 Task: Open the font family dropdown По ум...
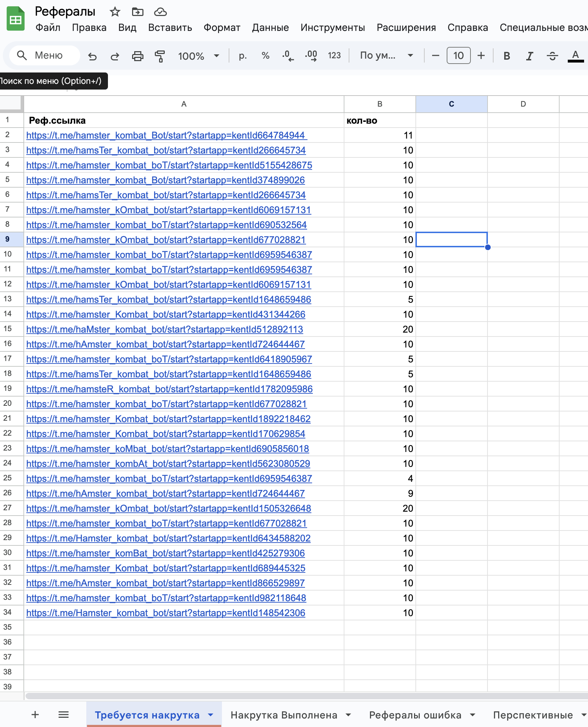click(387, 56)
